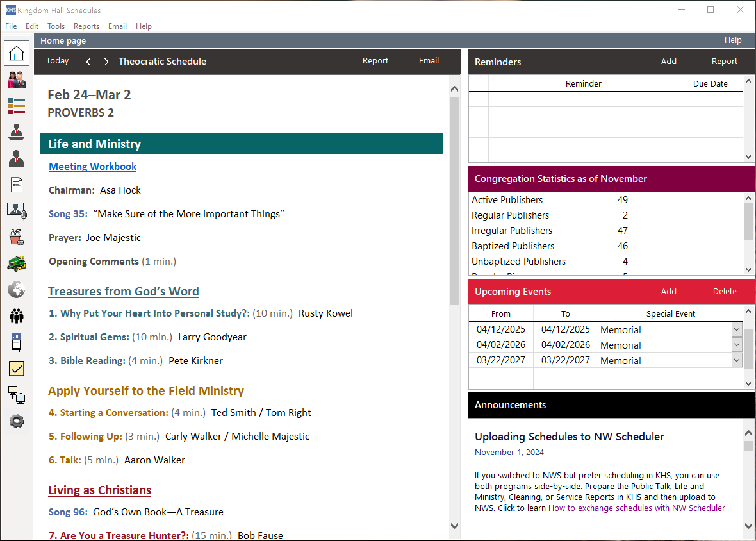Click the Starting a Conversation assignment line
Image resolution: width=756 pixels, height=541 pixels.
pyautogui.click(x=180, y=413)
